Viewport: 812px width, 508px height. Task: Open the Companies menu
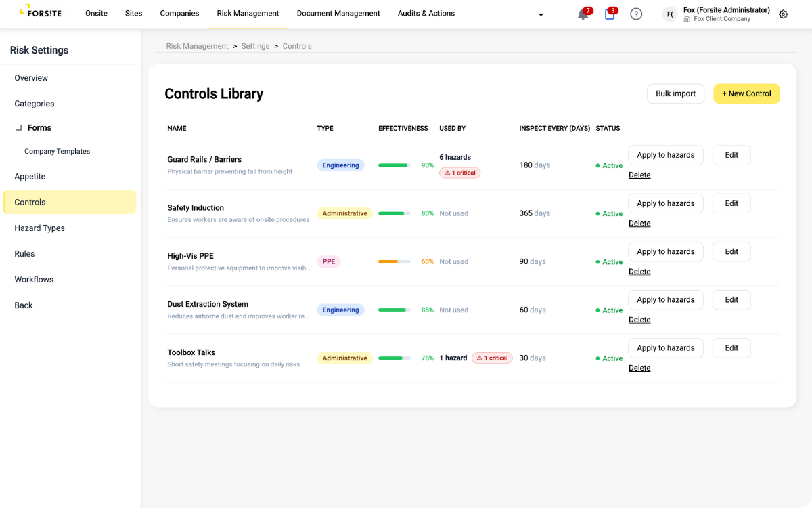[179, 14]
